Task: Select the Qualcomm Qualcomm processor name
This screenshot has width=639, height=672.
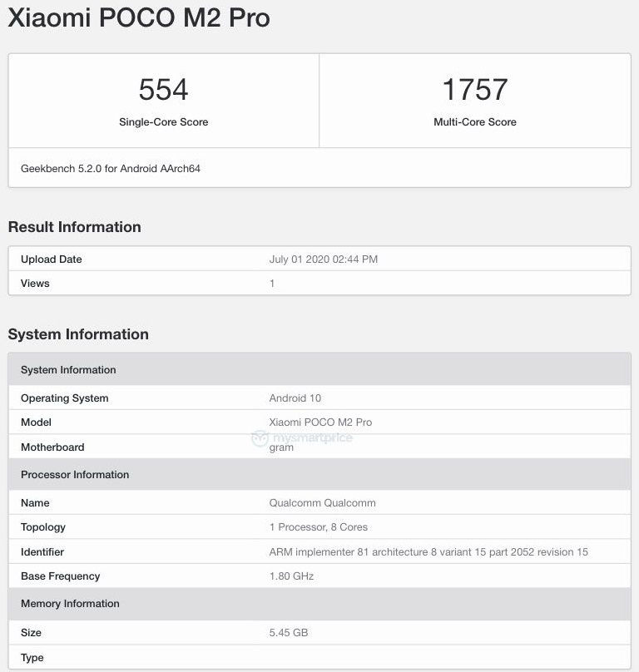Action: tap(322, 502)
